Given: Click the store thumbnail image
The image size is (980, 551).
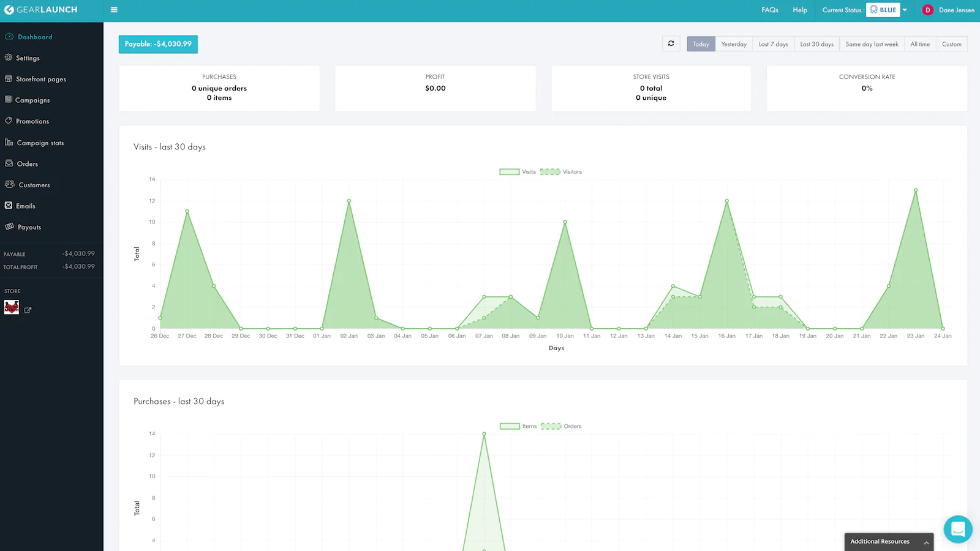Looking at the screenshot, I should click(12, 307).
